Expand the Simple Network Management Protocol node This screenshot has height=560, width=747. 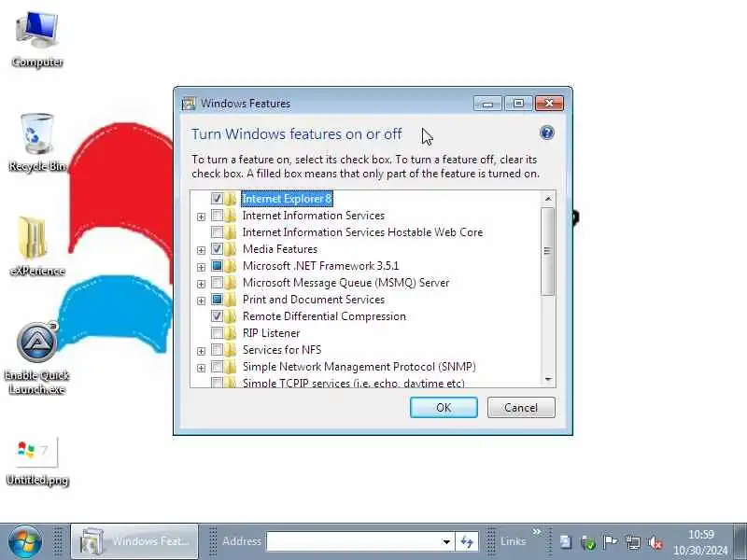pyautogui.click(x=201, y=368)
